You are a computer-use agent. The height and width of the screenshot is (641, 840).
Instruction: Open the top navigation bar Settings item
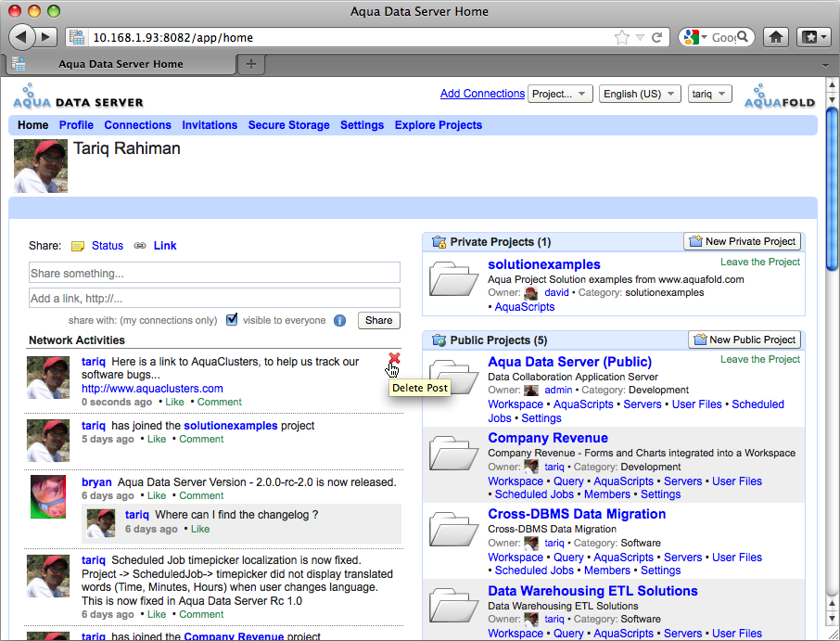tap(363, 125)
